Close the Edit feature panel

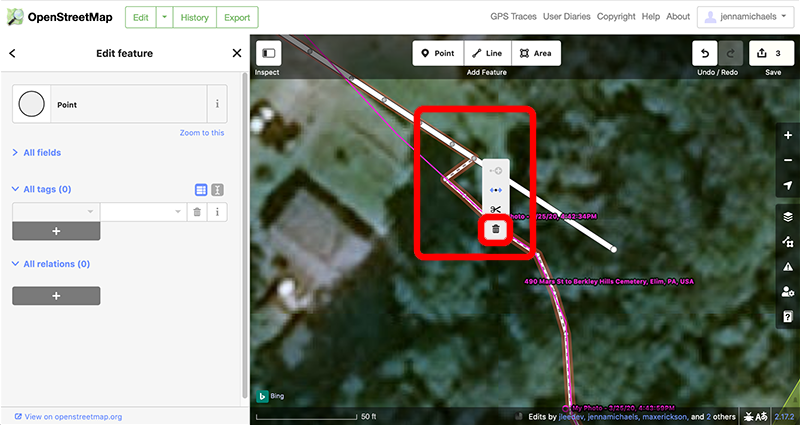click(x=237, y=53)
